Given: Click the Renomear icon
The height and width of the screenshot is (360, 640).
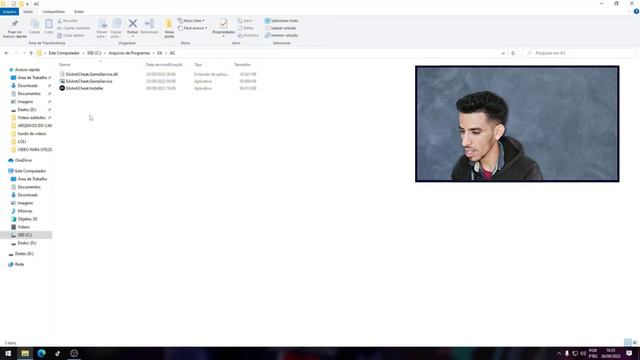Looking at the screenshot, I should click(149, 24).
